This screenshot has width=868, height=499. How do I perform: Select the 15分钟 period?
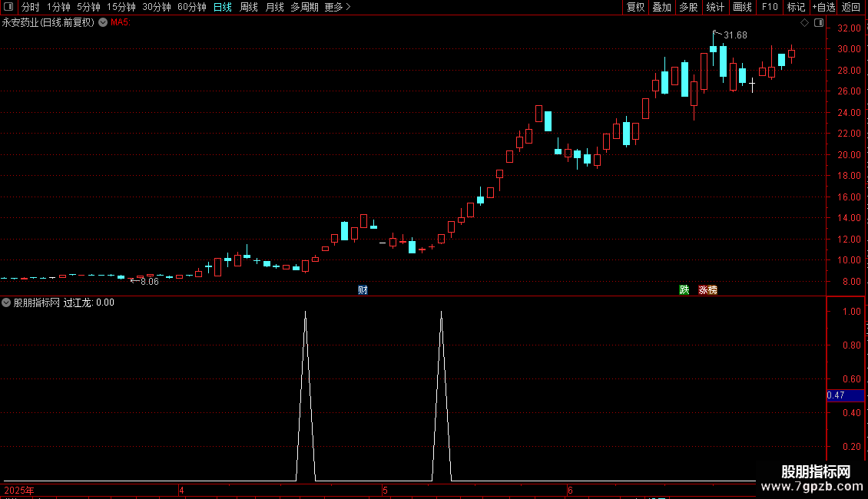point(121,7)
